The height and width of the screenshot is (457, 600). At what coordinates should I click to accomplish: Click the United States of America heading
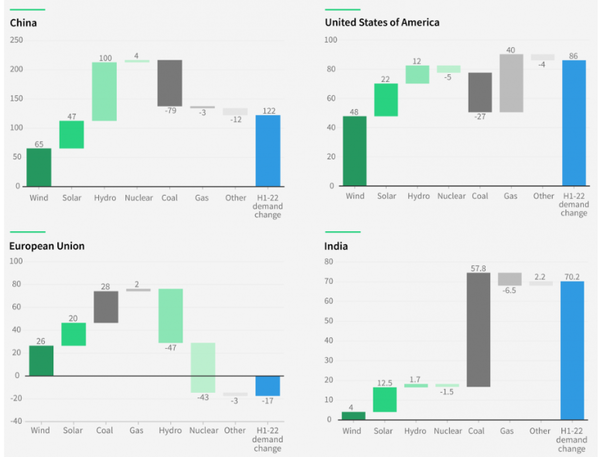pos(381,23)
